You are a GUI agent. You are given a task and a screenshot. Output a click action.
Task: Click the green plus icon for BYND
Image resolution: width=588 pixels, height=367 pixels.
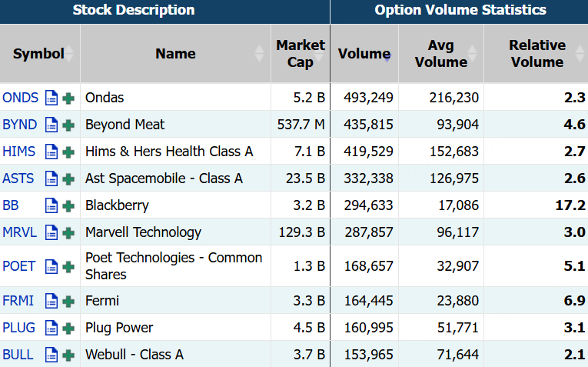pos(68,125)
